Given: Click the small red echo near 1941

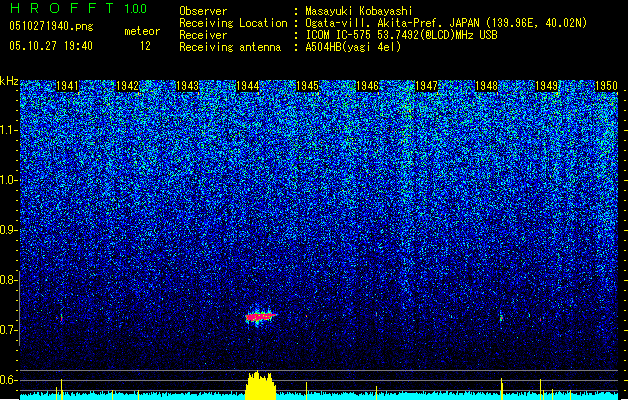Looking at the screenshot, I should tap(61, 318).
